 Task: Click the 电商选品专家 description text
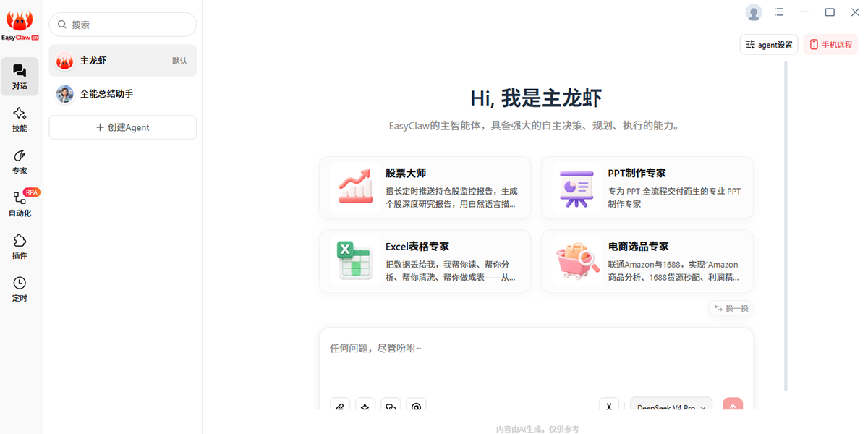coord(673,271)
